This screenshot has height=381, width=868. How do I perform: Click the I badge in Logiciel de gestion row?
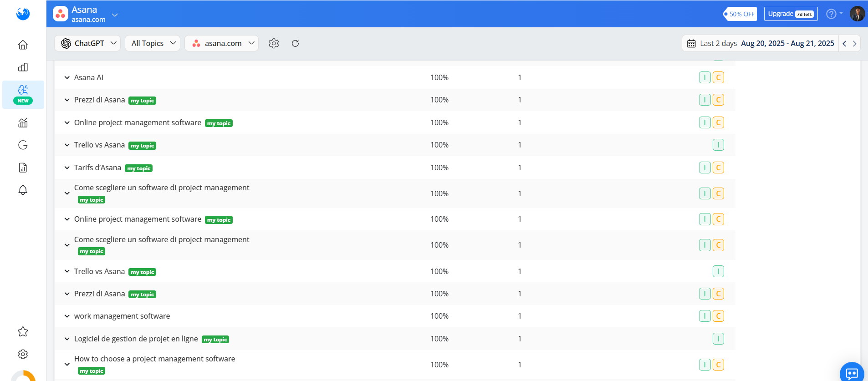718,339
